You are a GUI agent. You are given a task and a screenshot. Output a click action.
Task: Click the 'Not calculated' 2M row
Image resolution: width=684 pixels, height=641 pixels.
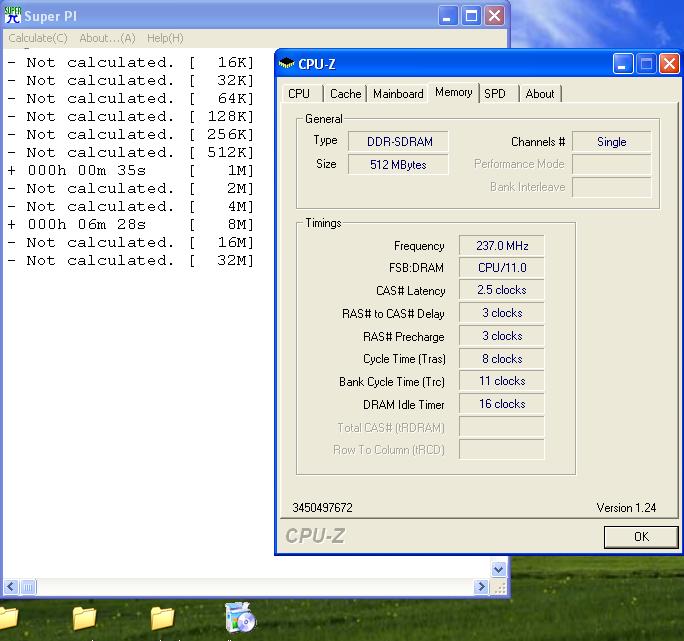tap(130, 189)
